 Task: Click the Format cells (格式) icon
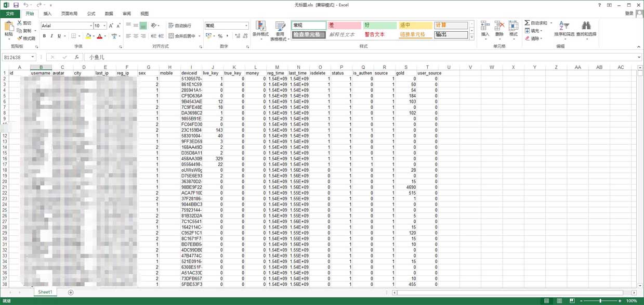pyautogui.click(x=513, y=26)
